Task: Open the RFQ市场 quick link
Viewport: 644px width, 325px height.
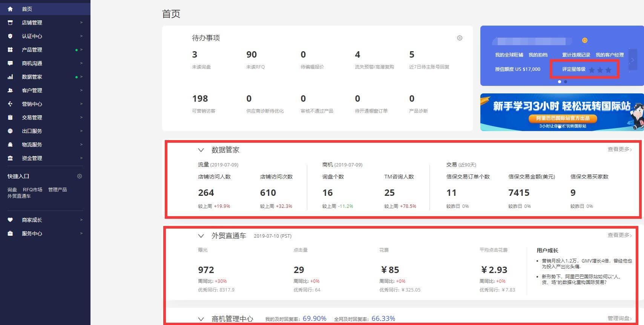Action: click(x=32, y=190)
